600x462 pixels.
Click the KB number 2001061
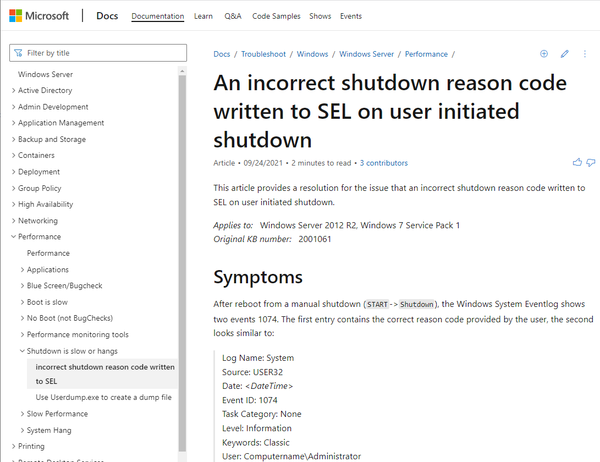coord(315,239)
